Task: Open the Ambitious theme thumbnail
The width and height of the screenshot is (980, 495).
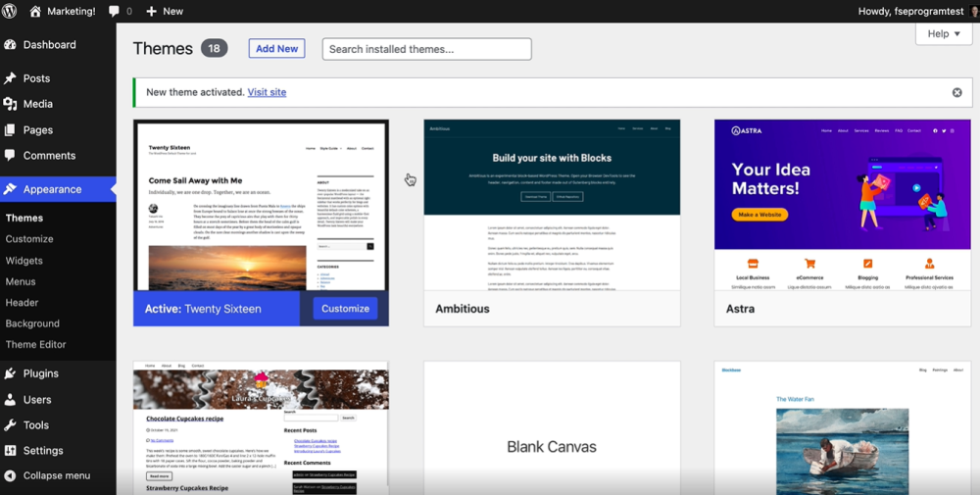Action: [x=552, y=205]
